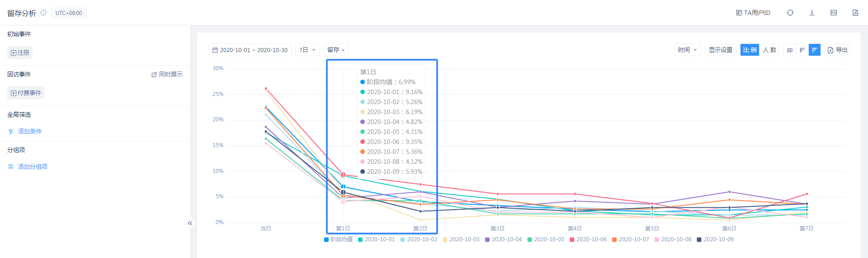Screen dimensions: 868x258
Task: Select the middle chart layout icon
Action: pyautogui.click(x=802, y=50)
